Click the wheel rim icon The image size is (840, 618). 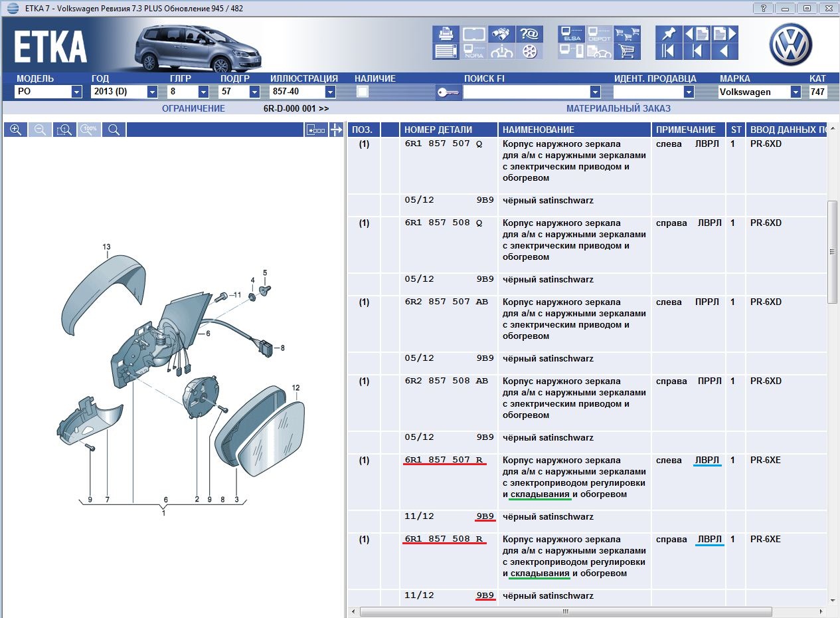[530, 51]
